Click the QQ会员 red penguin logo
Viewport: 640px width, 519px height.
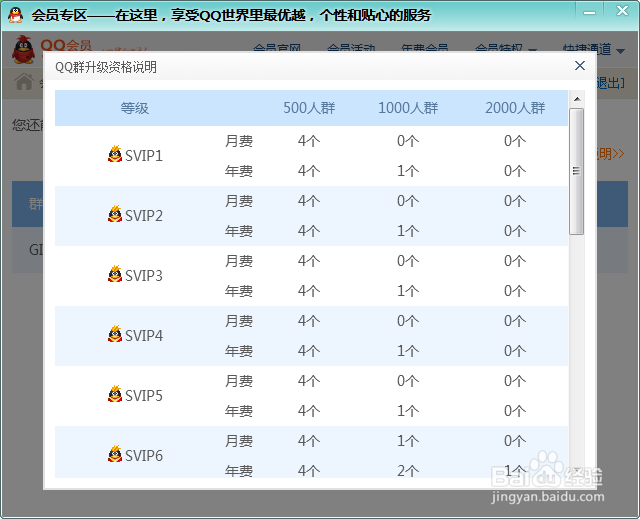pos(23,49)
